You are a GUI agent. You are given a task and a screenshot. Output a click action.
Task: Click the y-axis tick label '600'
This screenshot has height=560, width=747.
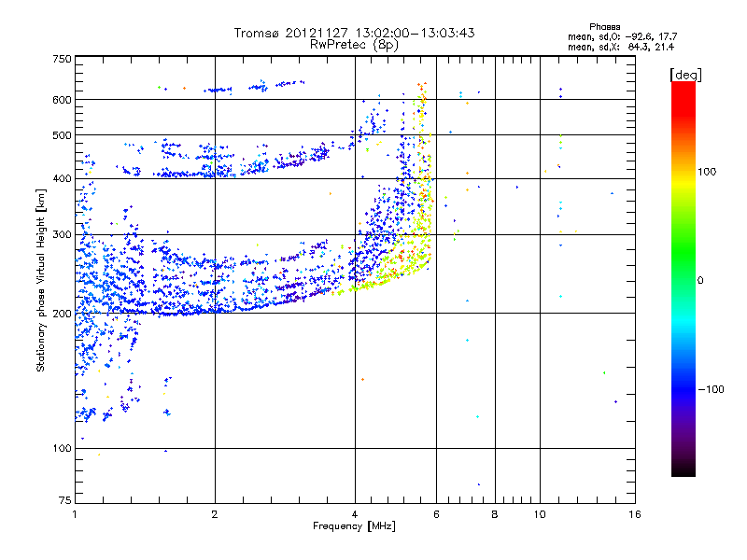pos(62,100)
